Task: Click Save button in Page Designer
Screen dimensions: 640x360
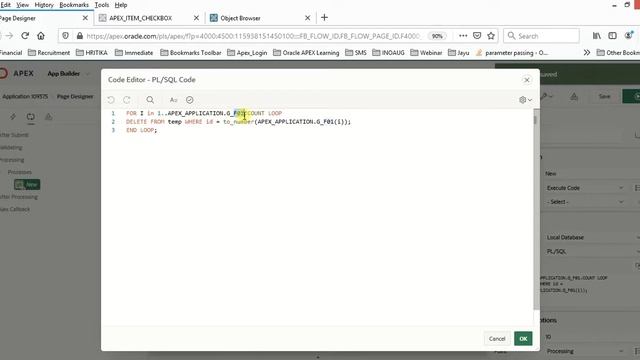Action: (x=604, y=96)
